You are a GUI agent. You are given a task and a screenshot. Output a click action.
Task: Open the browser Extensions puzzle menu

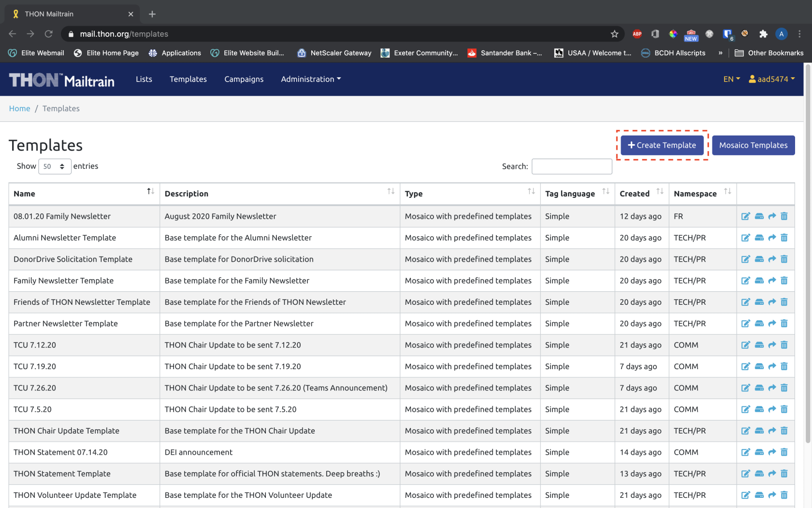click(x=763, y=34)
